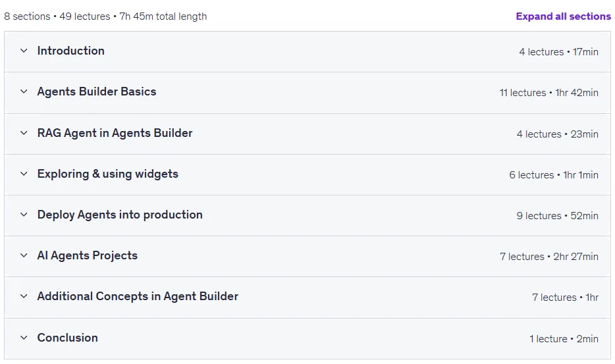Viewport: 615px width, 364px height.
Task: Click the 11 lectures • 1hr 42min label
Action: [549, 93]
